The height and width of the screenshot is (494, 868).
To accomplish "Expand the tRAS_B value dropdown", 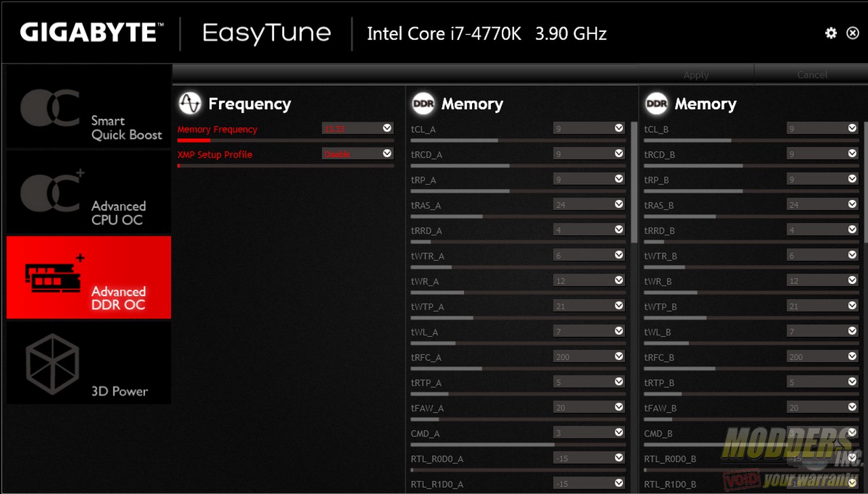I will pyautogui.click(x=822, y=205).
